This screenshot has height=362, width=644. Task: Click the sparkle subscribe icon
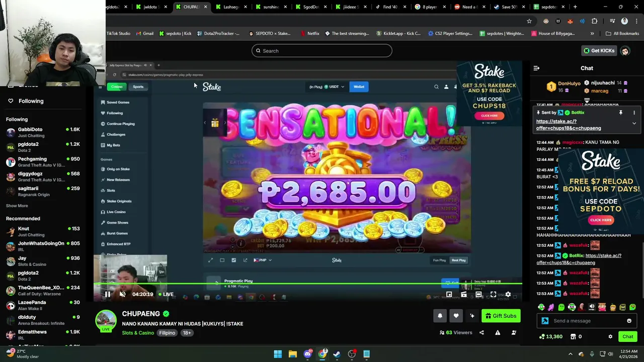pyautogui.click(x=472, y=316)
